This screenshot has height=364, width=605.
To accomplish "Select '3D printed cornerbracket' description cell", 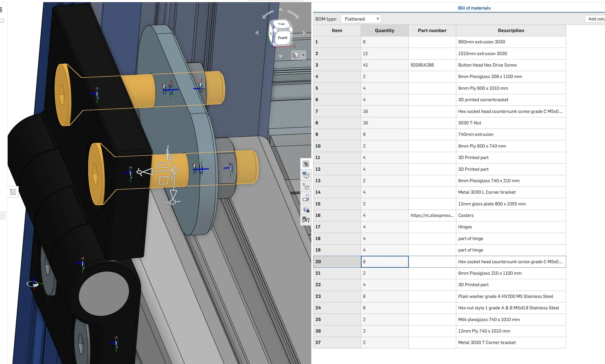I will [511, 100].
